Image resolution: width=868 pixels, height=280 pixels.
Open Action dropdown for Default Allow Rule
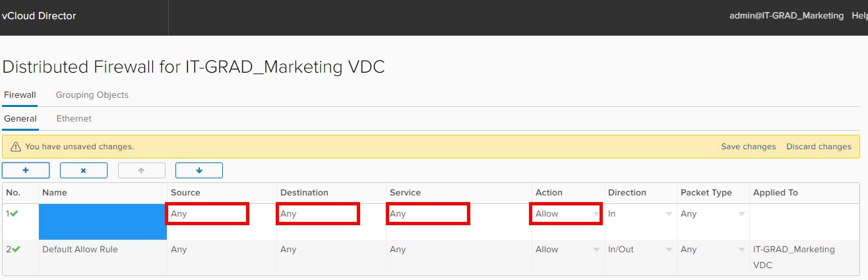pos(596,250)
